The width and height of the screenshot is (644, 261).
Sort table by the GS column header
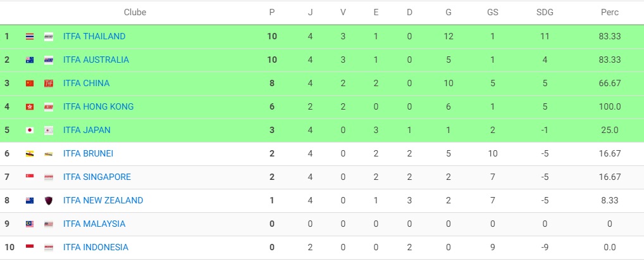tap(492, 12)
